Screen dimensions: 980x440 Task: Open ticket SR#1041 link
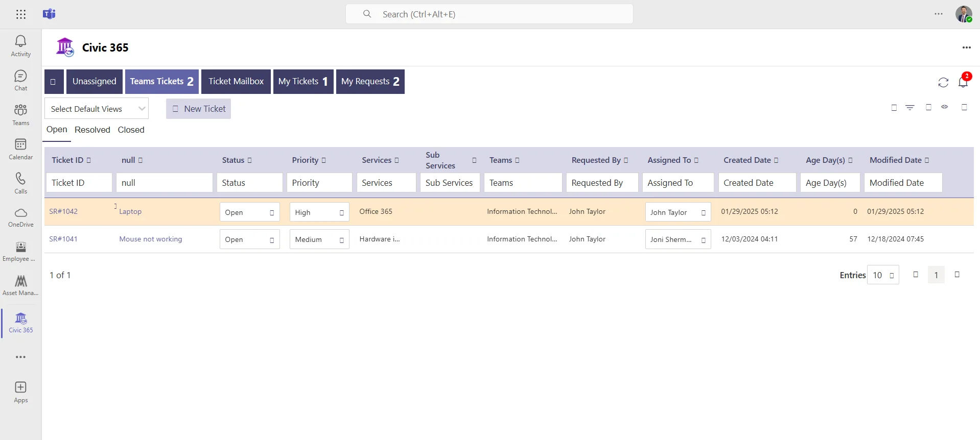pyautogui.click(x=63, y=239)
